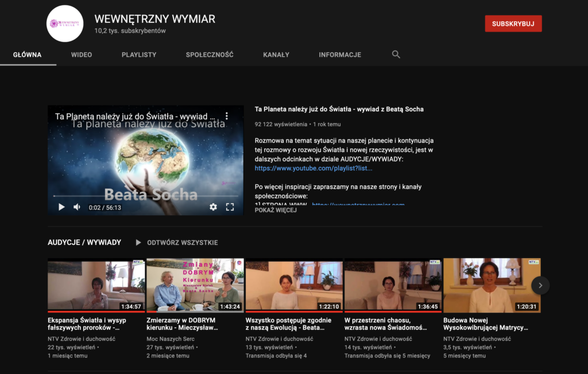Click ODTWÓRZ WSZYSTKIE text
The height and width of the screenshot is (374, 588).
(x=182, y=243)
